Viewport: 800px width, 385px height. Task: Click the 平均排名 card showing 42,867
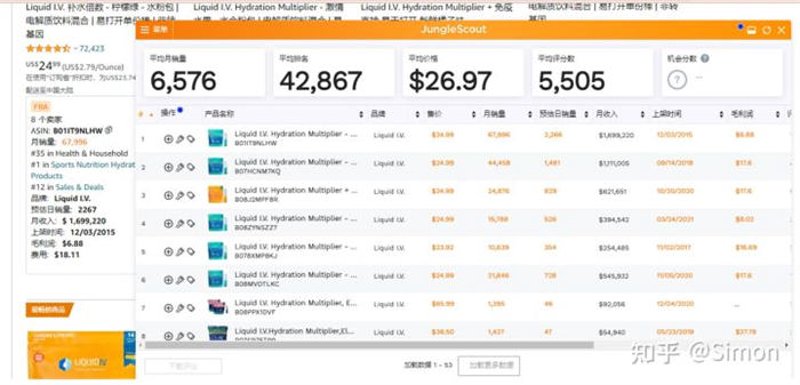pyautogui.click(x=334, y=73)
